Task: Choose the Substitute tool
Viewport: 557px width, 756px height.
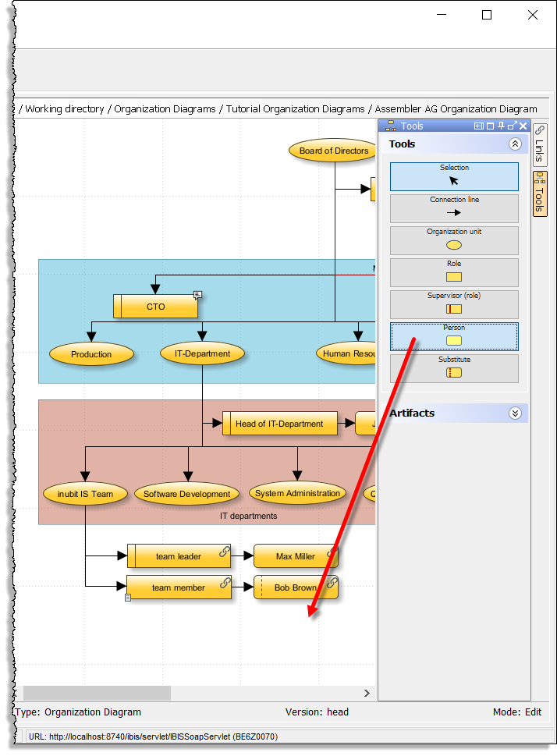Action: (x=454, y=368)
